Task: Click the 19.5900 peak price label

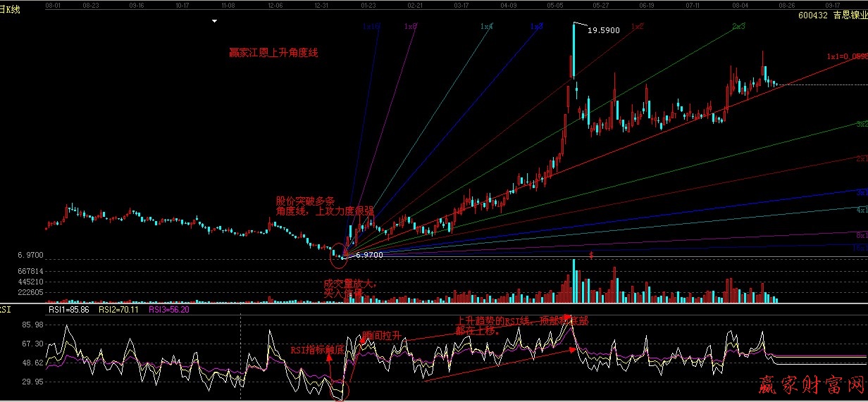Action: [x=603, y=31]
